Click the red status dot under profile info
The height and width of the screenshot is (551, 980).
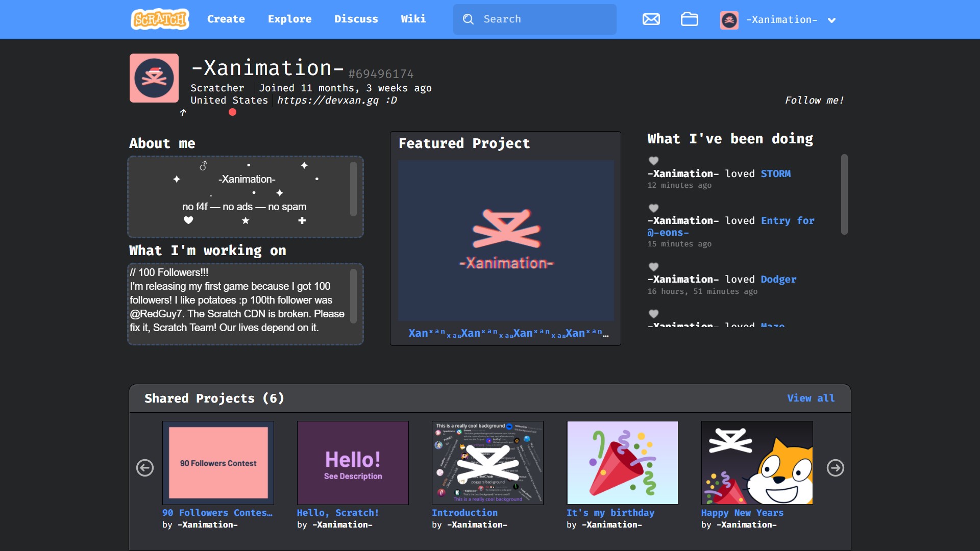pyautogui.click(x=232, y=112)
